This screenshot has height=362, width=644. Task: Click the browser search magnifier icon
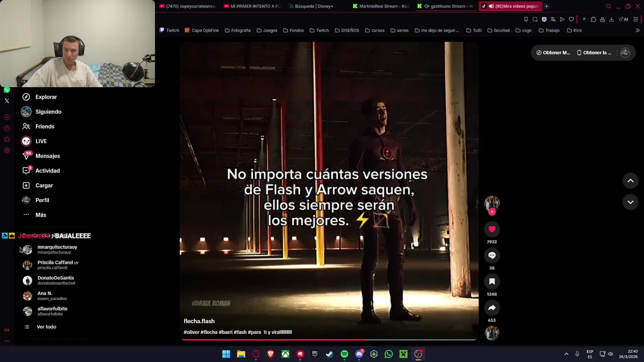[x=608, y=6]
